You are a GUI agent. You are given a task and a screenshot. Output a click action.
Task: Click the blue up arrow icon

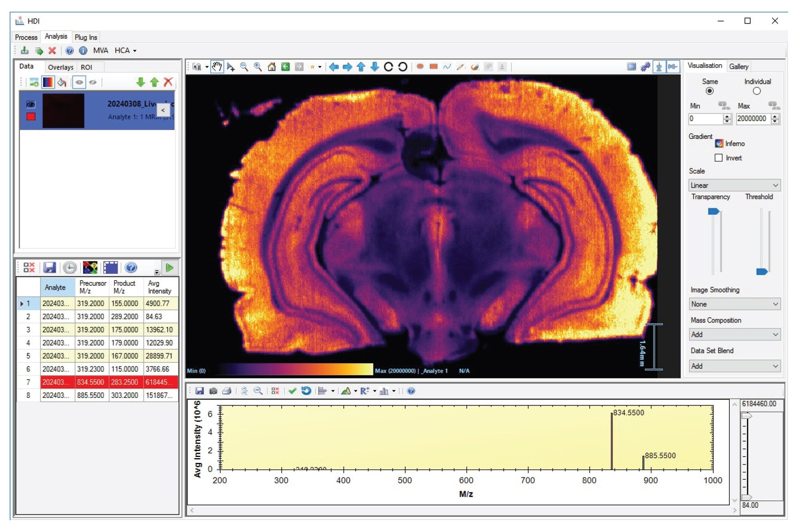(361, 67)
